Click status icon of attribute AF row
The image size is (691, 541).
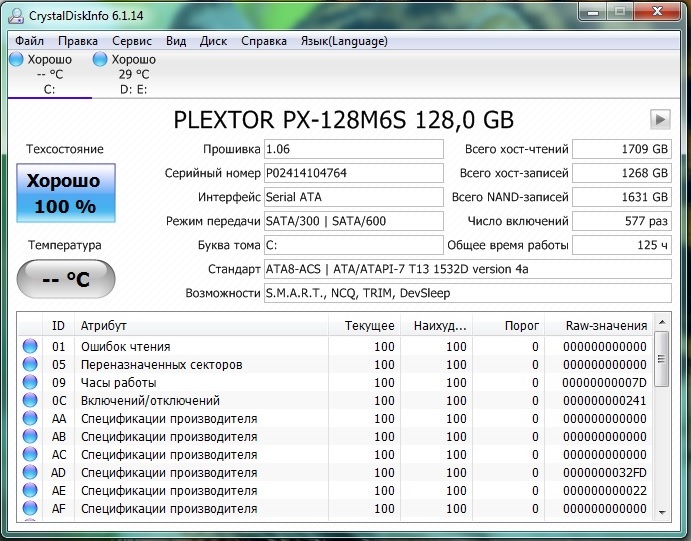(30, 508)
